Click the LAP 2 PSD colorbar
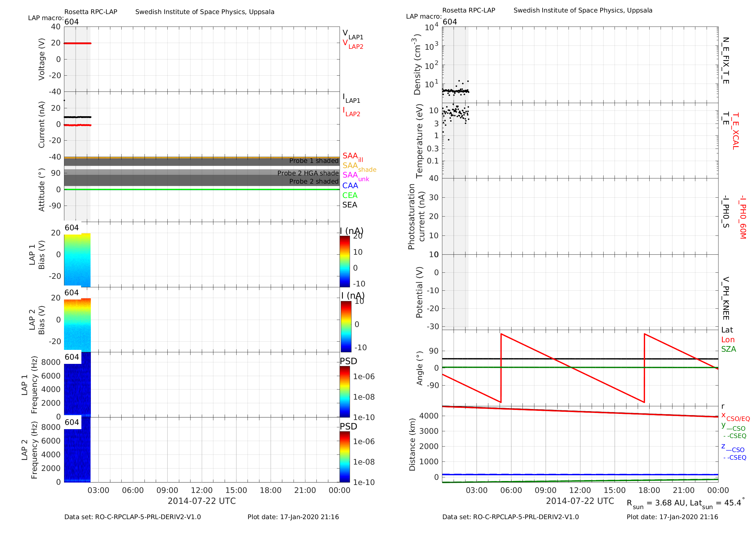This screenshot has height=535, width=756. click(x=344, y=457)
